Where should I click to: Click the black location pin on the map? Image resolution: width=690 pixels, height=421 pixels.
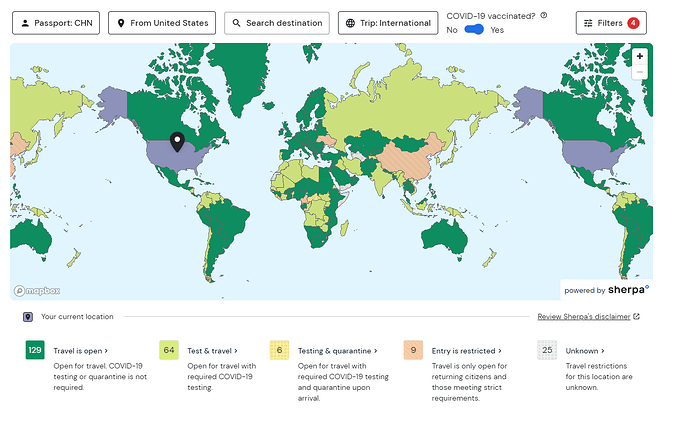(x=177, y=142)
